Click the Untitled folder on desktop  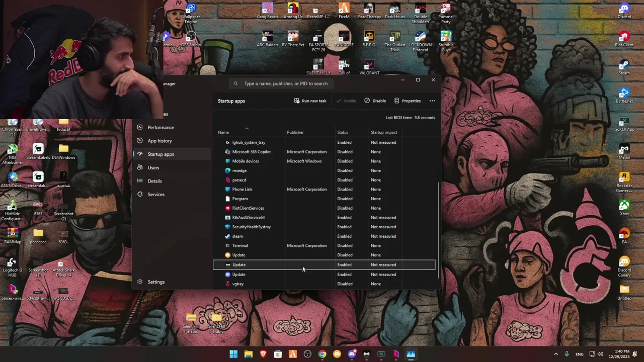tap(624, 293)
